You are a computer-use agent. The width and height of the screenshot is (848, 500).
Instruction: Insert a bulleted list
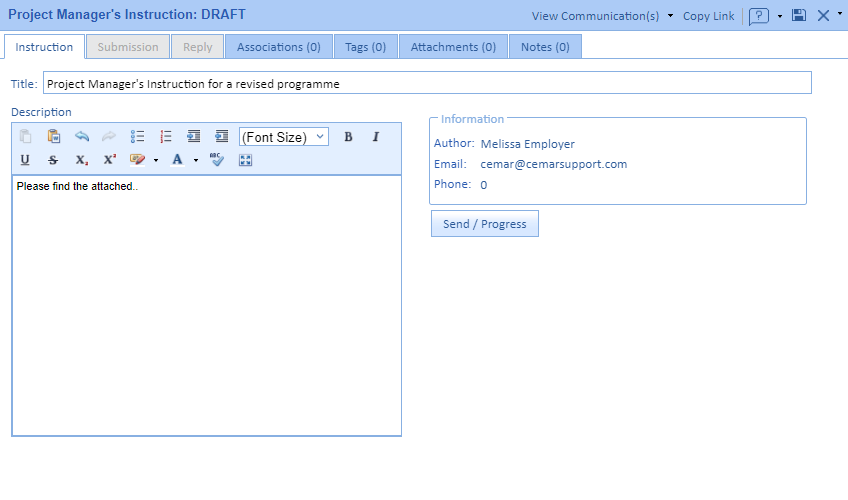pos(138,137)
